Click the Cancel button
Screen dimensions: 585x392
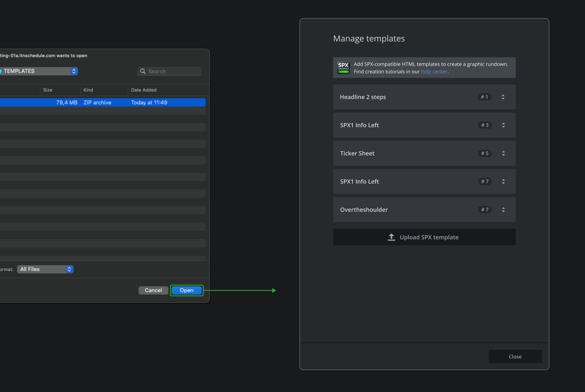coord(153,290)
